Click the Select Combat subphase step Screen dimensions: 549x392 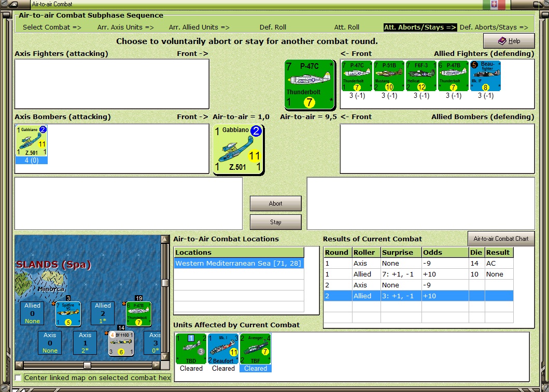[52, 27]
